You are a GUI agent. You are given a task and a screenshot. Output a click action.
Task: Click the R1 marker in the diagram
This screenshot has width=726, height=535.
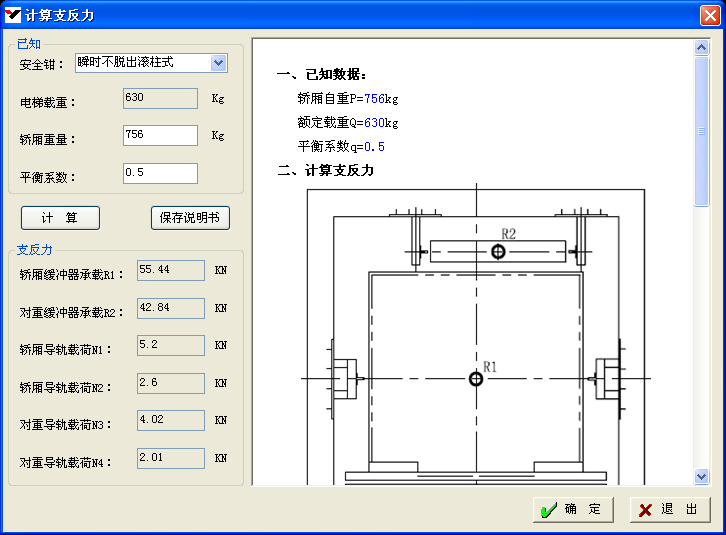click(475, 378)
